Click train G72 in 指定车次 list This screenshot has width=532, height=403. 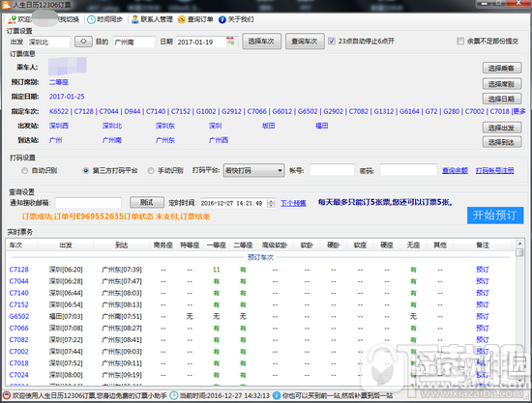point(431,111)
